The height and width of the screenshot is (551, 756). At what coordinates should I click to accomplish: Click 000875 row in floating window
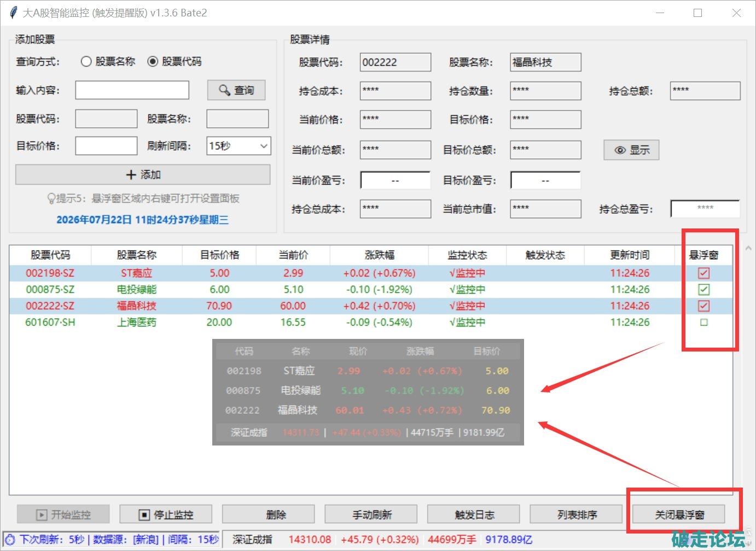click(368, 391)
